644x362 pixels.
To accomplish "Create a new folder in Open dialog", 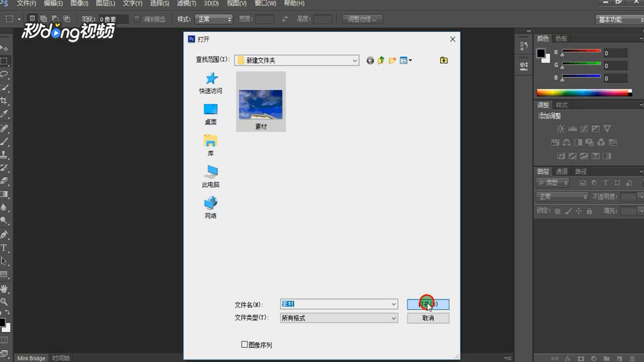I will 392,60.
